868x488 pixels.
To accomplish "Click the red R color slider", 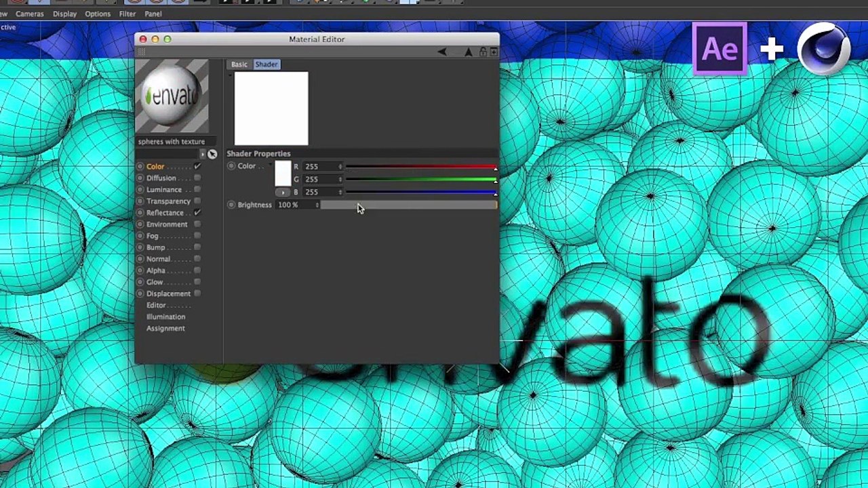I will (421, 167).
